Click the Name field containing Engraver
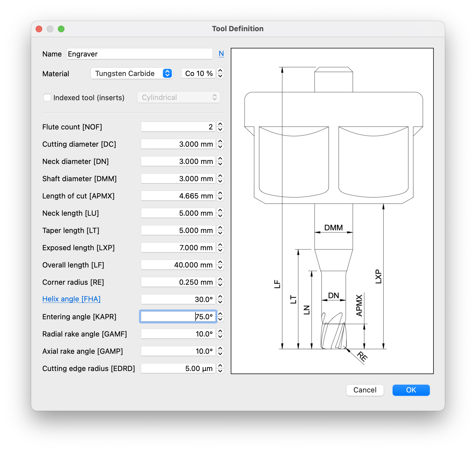This screenshot has height=452, width=476. point(140,54)
